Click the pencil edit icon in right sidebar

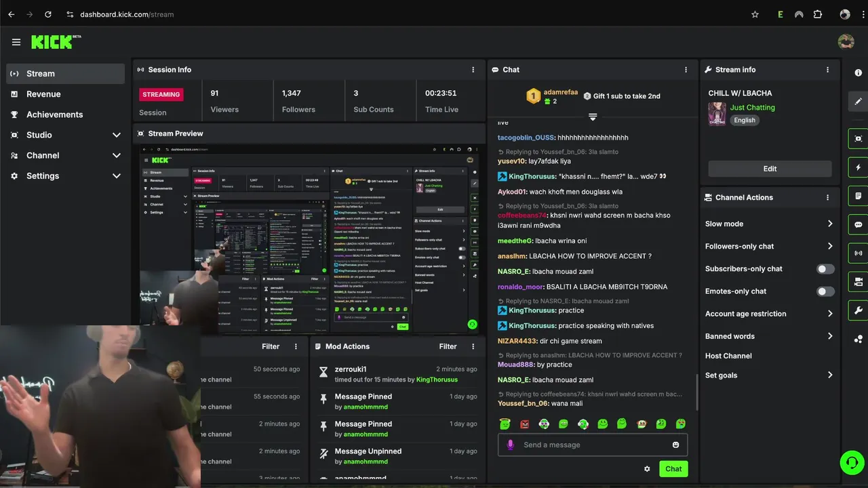click(859, 102)
